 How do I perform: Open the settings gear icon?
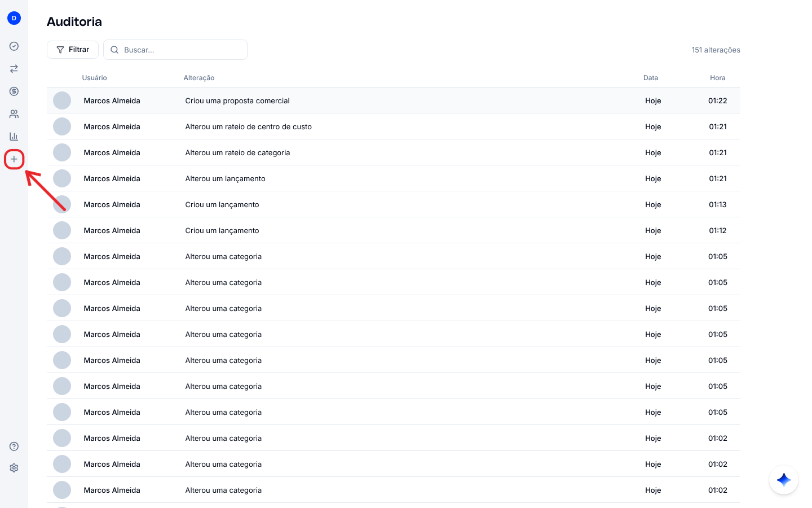click(14, 468)
